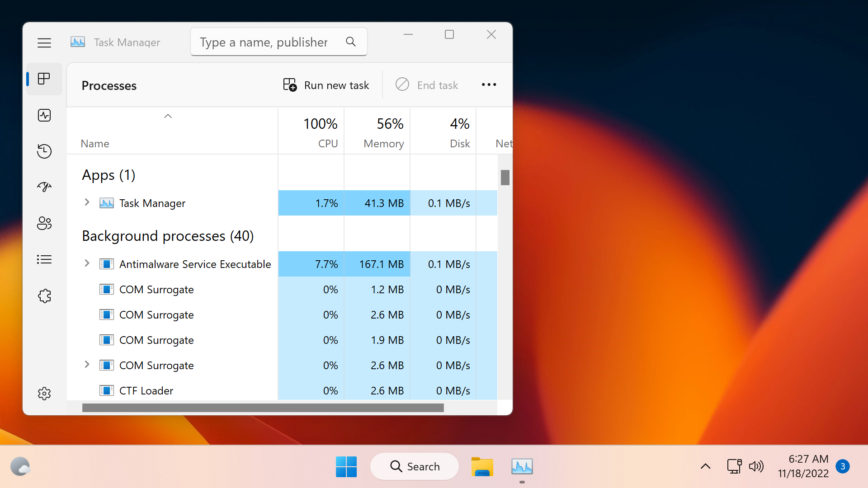Viewport: 868px width, 488px height.
Task: Click the Apps (1) group header
Action: click(108, 175)
